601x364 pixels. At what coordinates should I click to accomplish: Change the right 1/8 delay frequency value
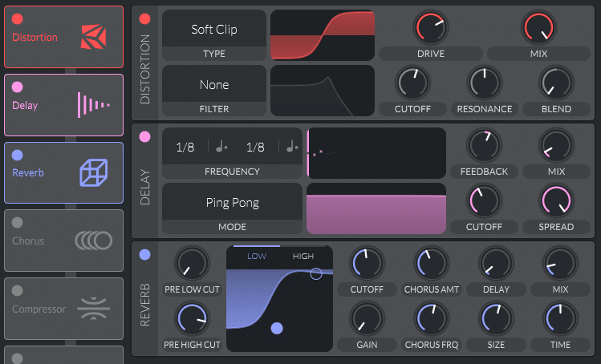(255, 147)
